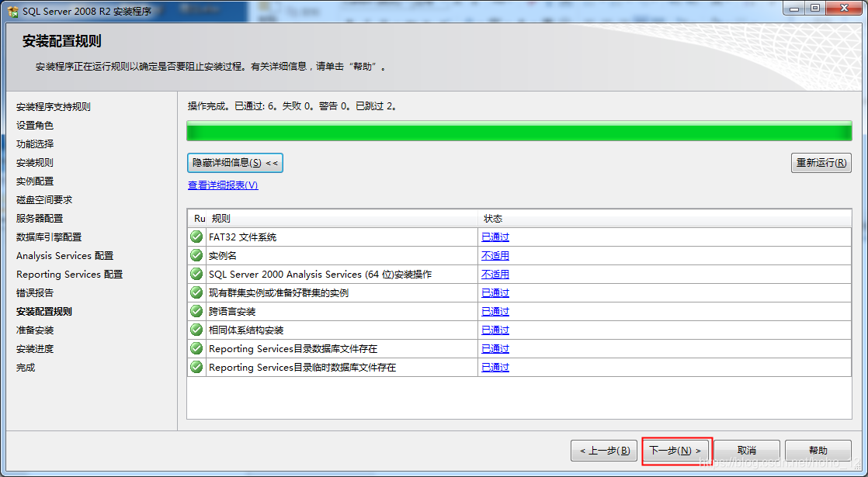Select 错误报告 step in sidebar

pos(35,292)
